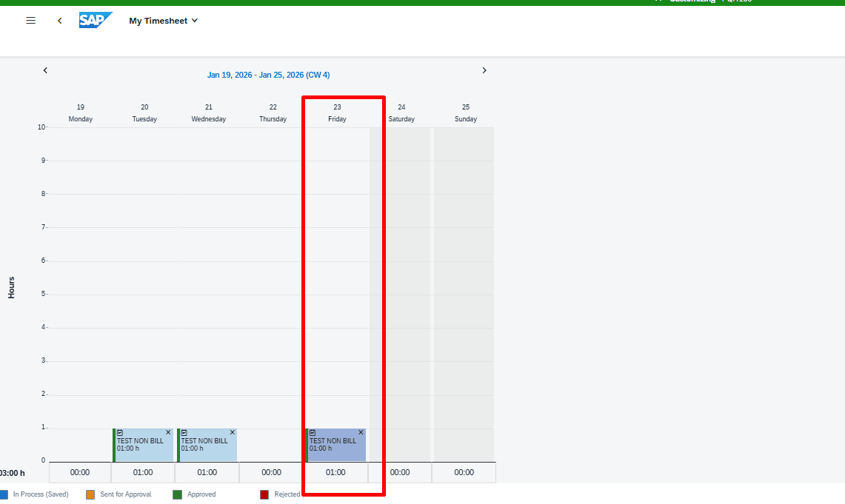This screenshot has height=504, width=845.
Task: Click Monday's 00:00 total hours field
Action: click(80, 472)
